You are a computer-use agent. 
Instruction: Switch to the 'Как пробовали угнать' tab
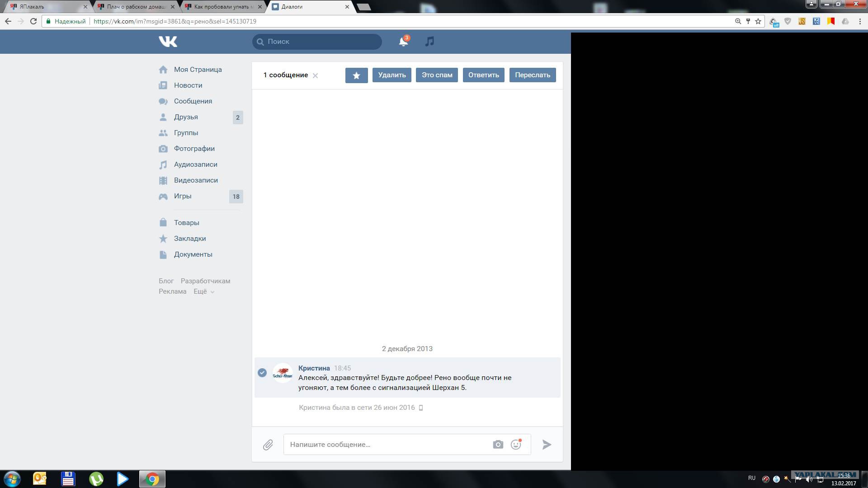point(223,7)
